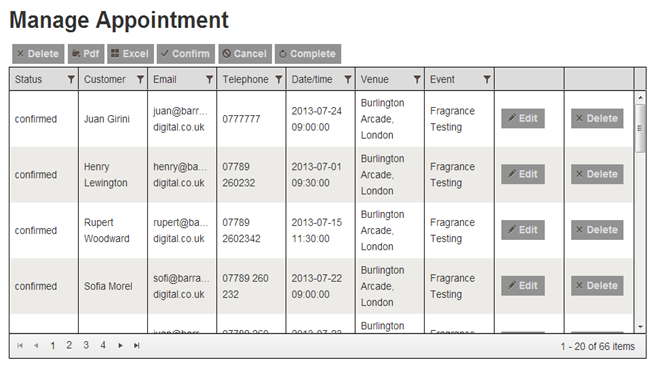Select page 3 in the pager
Image resolution: width=654 pixels, height=369 pixels.
(x=86, y=345)
